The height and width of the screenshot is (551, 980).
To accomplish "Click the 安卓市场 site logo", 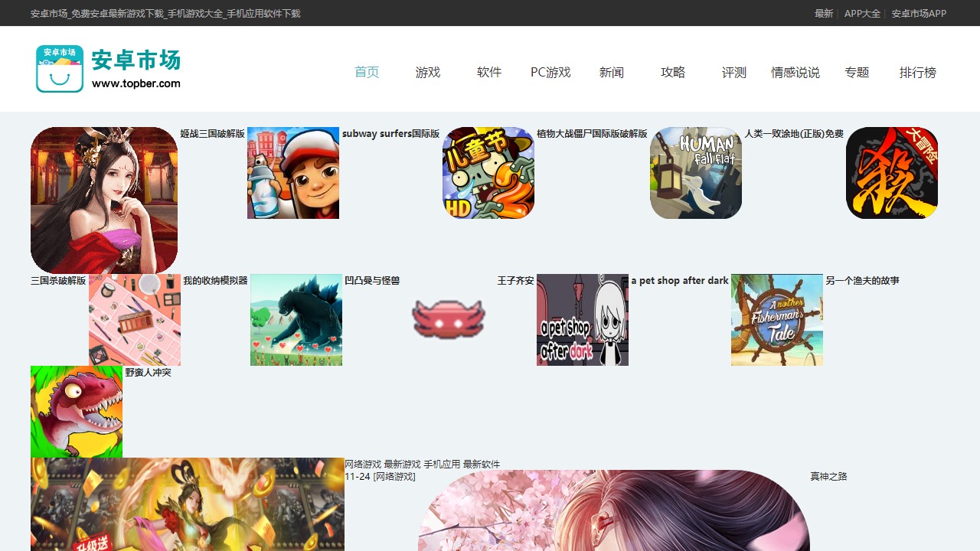I will [x=108, y=69].
